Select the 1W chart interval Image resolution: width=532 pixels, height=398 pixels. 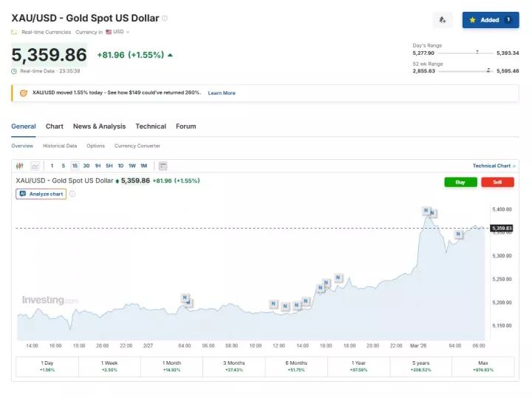pyautogui.click(x=132, y=166)
